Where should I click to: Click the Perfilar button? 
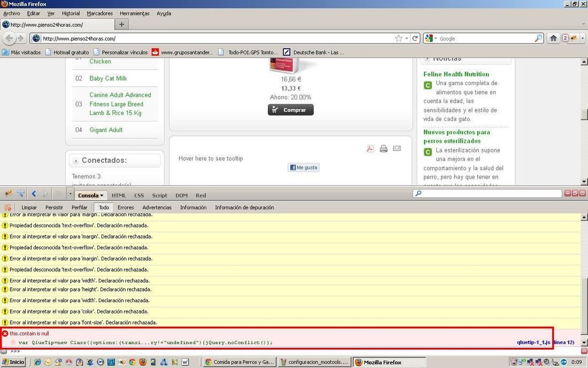80,208
